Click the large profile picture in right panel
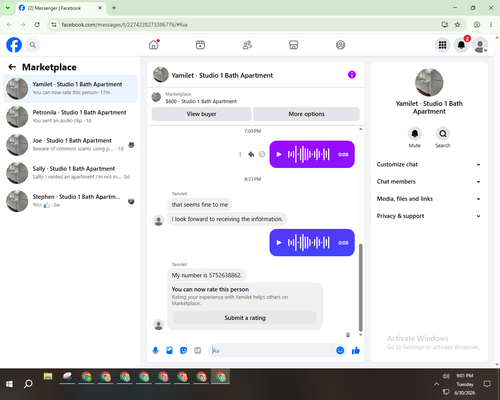The image size is (500, 400). [x=429, y=82]
